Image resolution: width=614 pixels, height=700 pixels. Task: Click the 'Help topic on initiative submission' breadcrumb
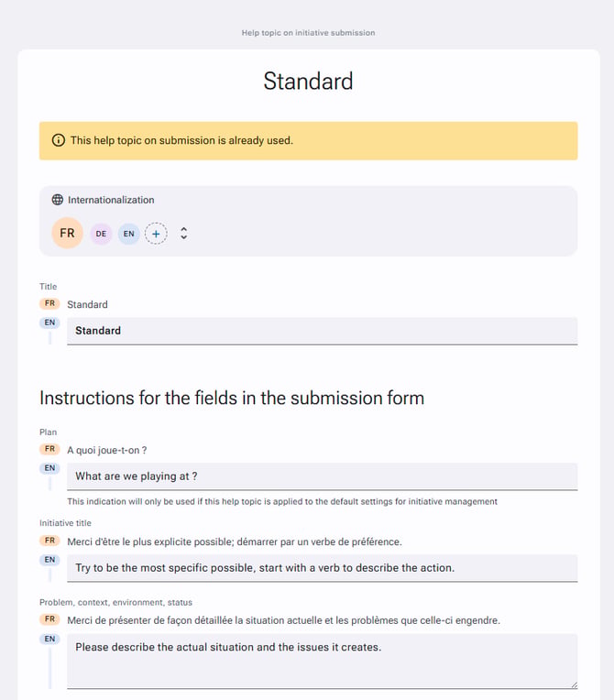[x=308, y=33]
